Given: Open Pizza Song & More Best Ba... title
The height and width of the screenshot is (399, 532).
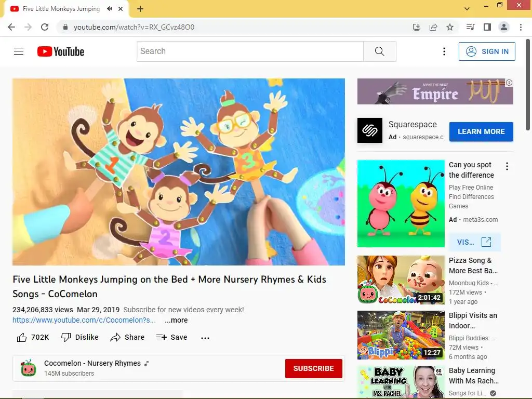Looking at the screenshot, I should (x=473, y=265).
